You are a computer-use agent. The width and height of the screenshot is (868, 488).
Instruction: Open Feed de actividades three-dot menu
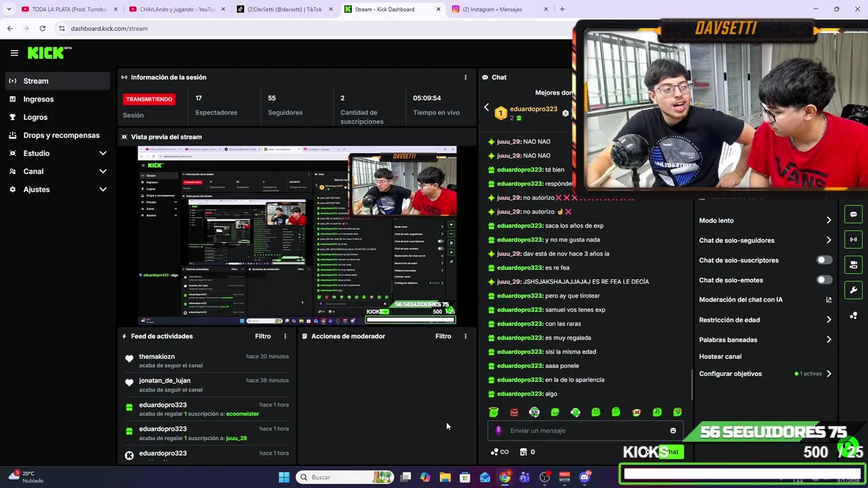(x=285, y=336)
